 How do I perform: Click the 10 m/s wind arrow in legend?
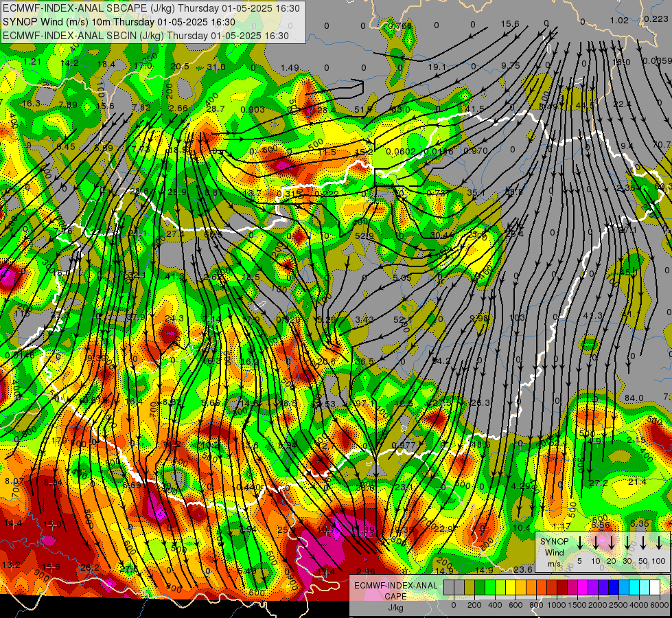point(595,543)
